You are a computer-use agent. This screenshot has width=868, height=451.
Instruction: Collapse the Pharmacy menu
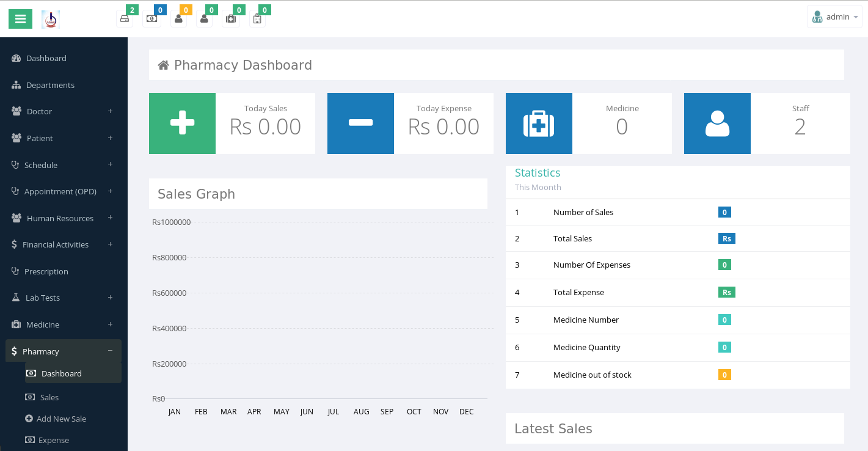click(x=64, y=351)
